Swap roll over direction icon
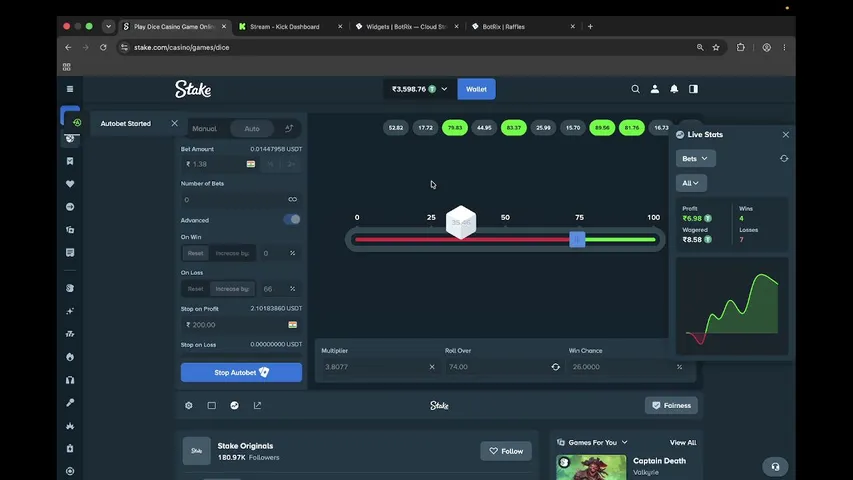The image size is (853, 480). pyautogui.click(x=555, y=367)
